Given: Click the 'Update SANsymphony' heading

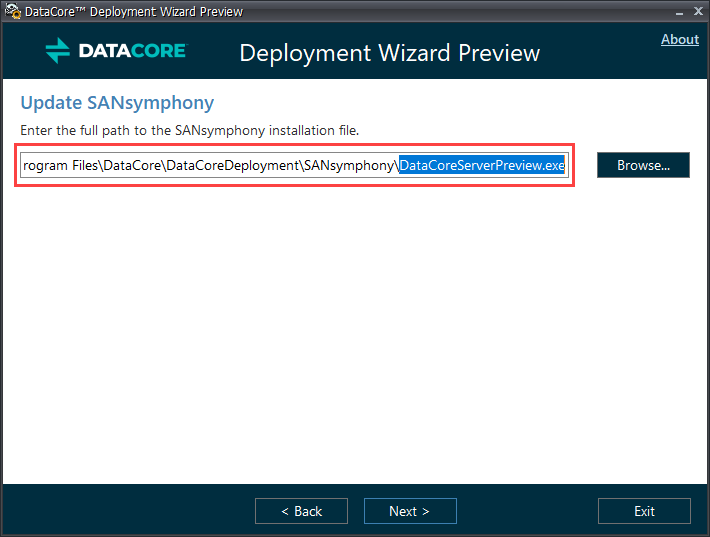Looking at the screenshot, I should tap(117, 103).
